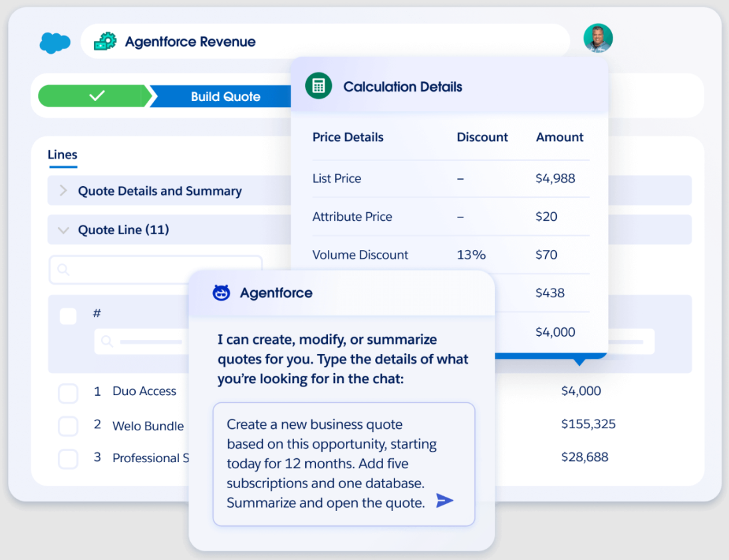This screenshot has width=729, height=560.
Task: Click the $155,325 amount
Action: [x=588, y=424]
